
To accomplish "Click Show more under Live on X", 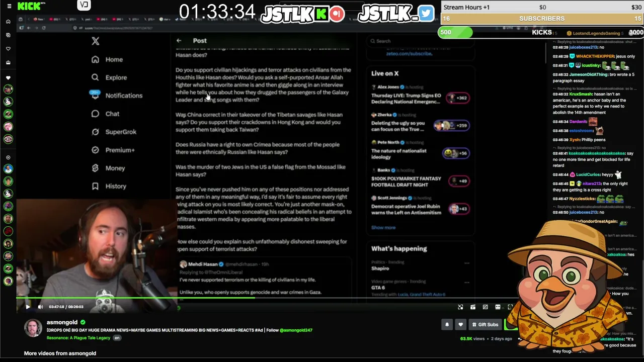I will point(383,227).
